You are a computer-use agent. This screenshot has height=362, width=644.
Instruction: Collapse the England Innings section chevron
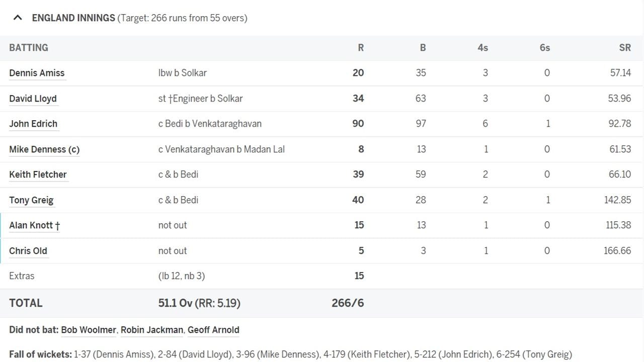click(18, 18)
